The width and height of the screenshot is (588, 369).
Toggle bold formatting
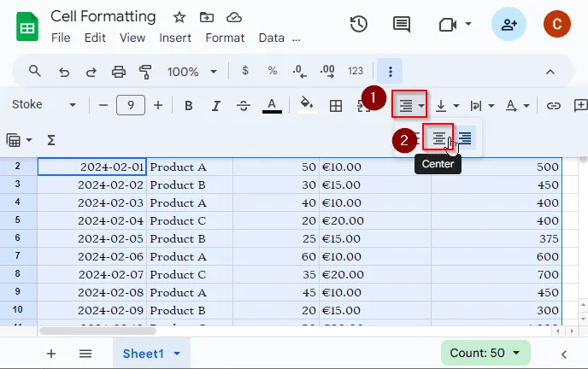point(189,106)
